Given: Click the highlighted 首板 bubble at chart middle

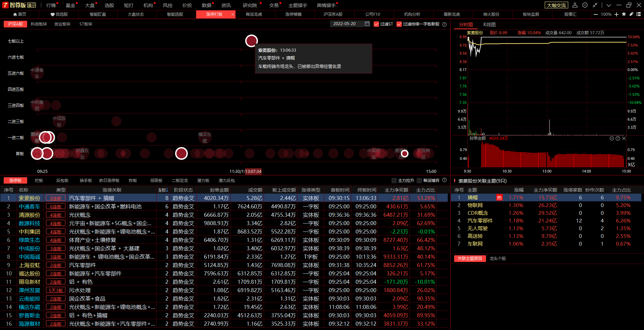Looking at the screenshot, I should coord(181,153).
